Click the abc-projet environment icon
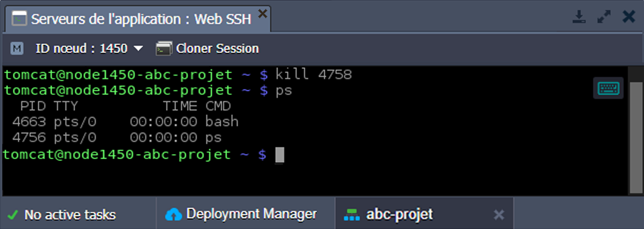644x229 pixels. point(352,215)
